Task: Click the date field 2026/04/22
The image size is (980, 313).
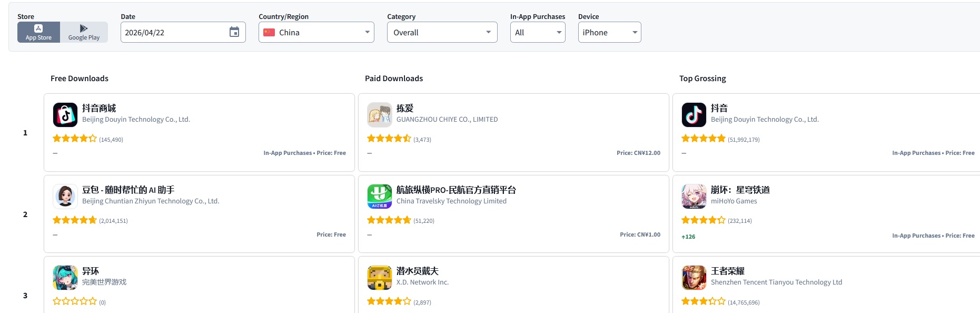Action: [x=183, y=32]
